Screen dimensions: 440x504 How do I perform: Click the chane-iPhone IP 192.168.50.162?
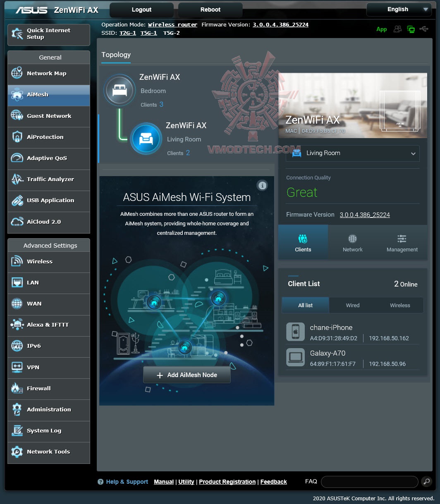click(x=389, y=338)
